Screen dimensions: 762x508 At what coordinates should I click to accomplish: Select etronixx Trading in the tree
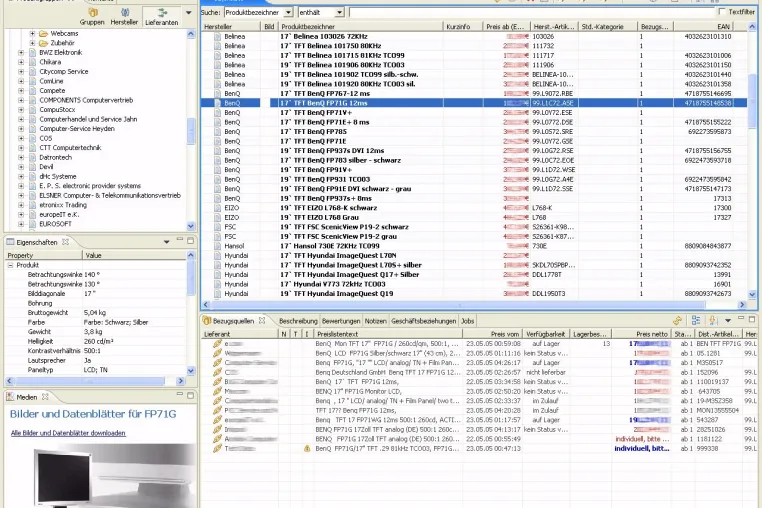point(63,205)
